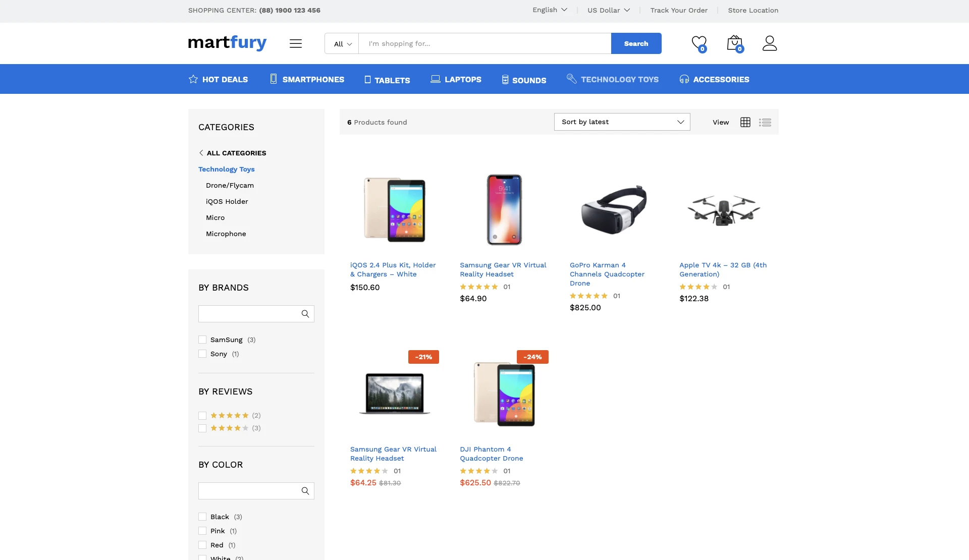The image size is (969, 560).
Task: Click the color search magnifier icon
Action: click(x=305, y=491)
